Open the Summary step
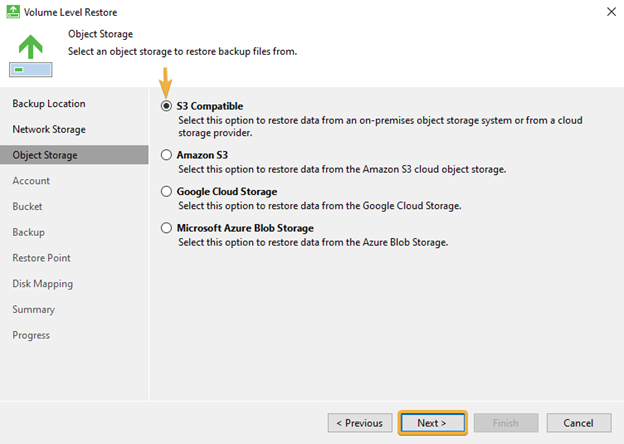The width and height of the screenshot is (624, 444). pos(33,310)
